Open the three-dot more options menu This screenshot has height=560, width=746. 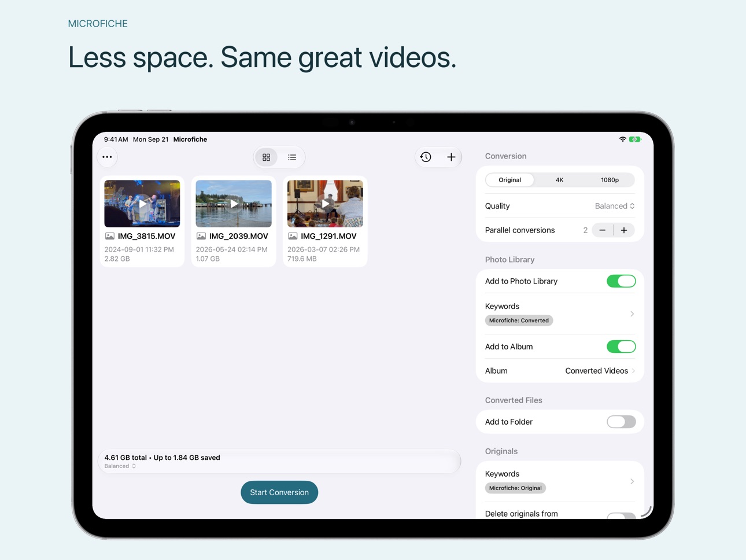(x=107, y=157)
